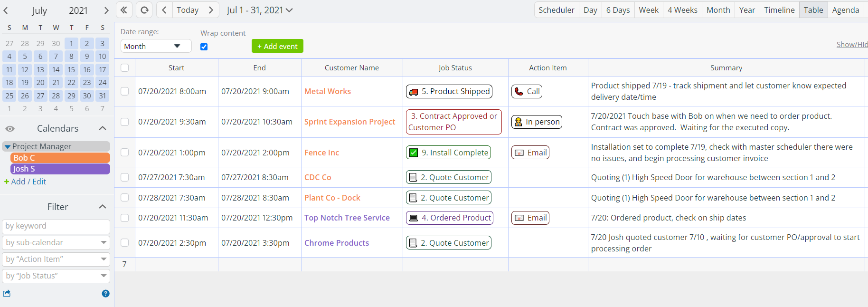The image size is (868, 307).
Task: Sort by the Job Status column header
Action: click(x=455, y=68)
